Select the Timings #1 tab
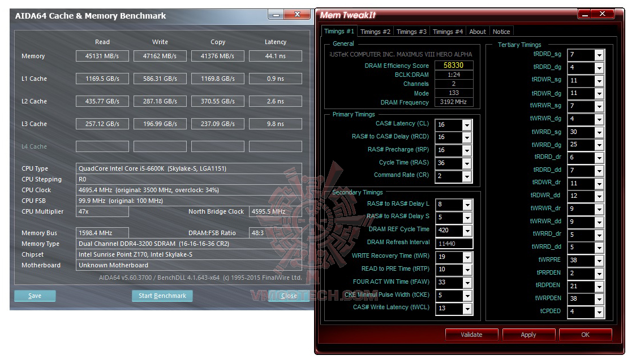The height and width of the screenshot is (364, 636). coord(339,31)
